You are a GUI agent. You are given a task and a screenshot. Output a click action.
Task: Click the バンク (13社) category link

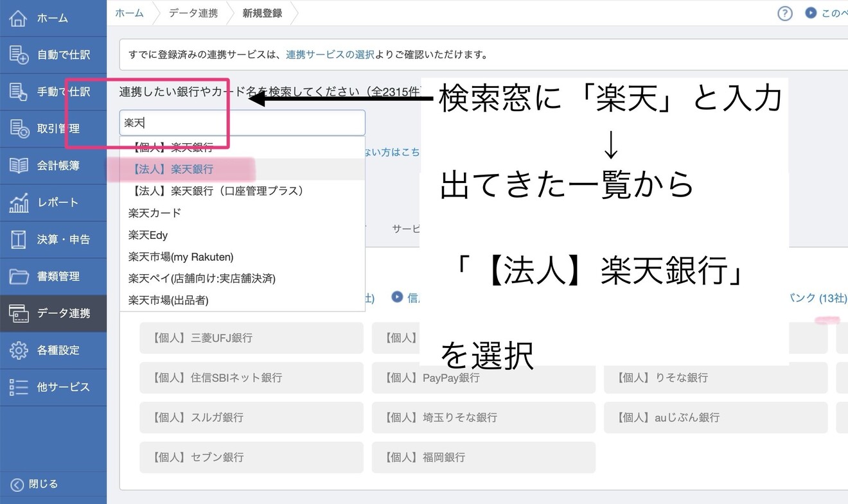(818, 298)
